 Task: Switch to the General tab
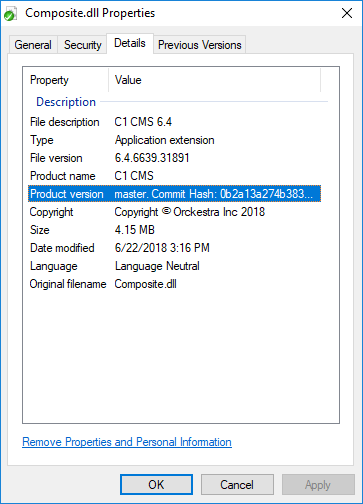[x=33, y=45]
